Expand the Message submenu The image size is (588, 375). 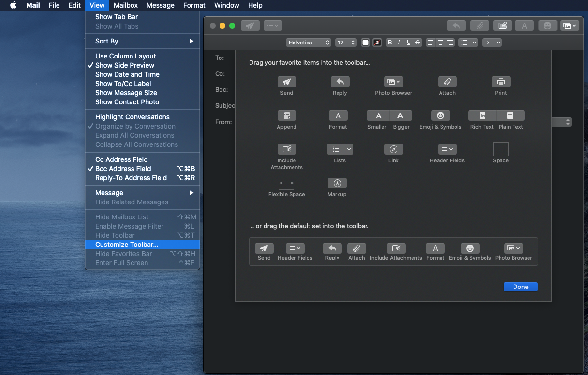click(142, 193)
